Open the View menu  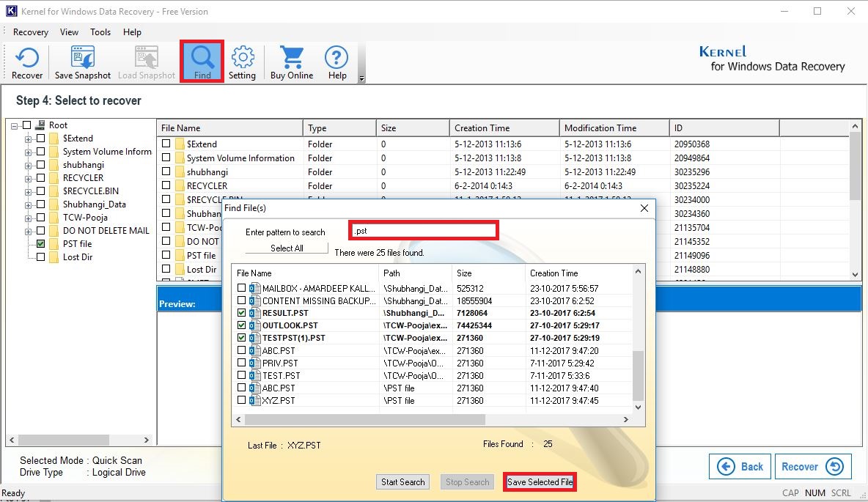click(69, 32)
